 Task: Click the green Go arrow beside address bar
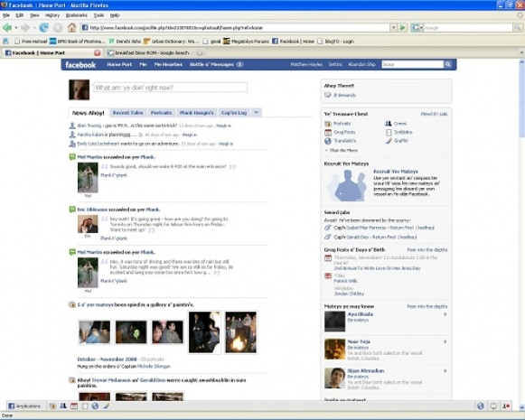pyautogui.click(x=403, y=28)
